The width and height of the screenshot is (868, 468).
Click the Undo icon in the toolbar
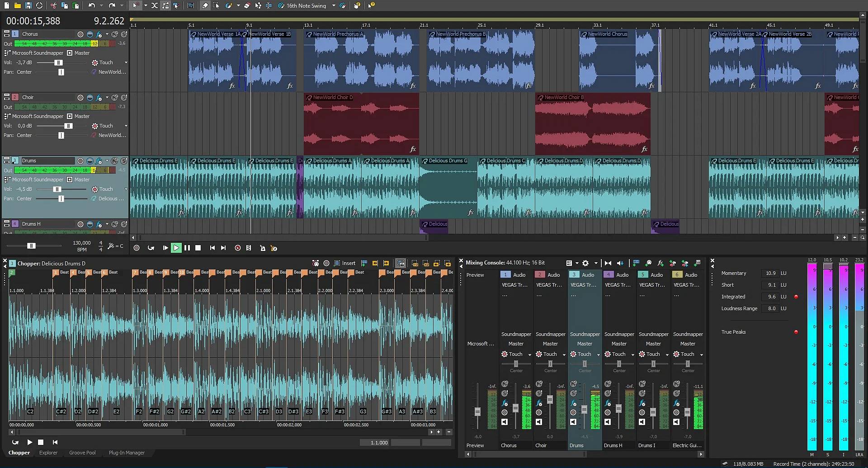coord(90,5)
